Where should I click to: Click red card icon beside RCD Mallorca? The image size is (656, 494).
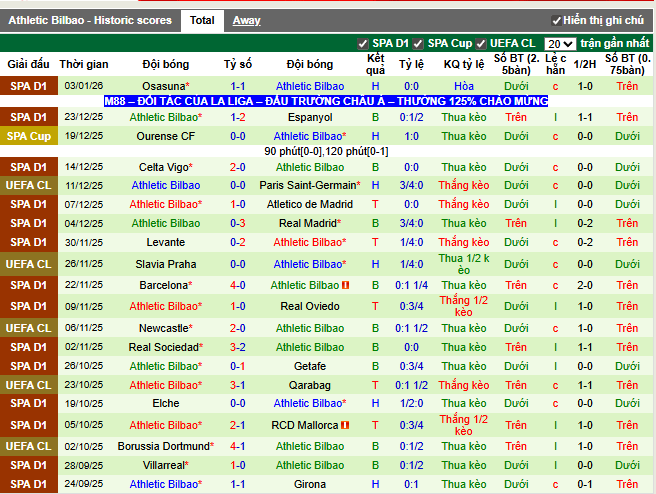(345, 425)
